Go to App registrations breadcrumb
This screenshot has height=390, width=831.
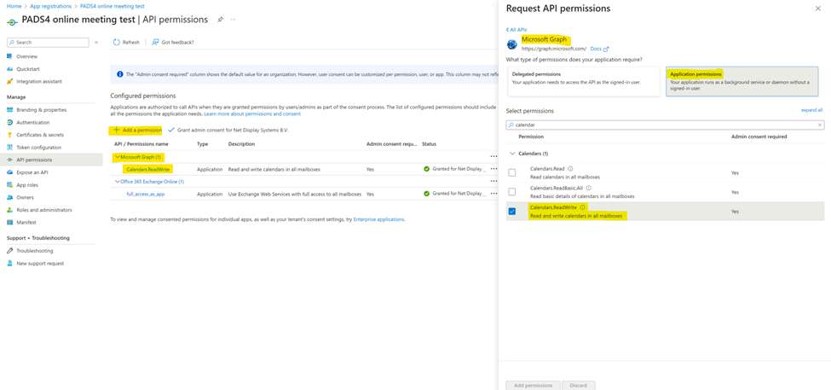[50, 6]
